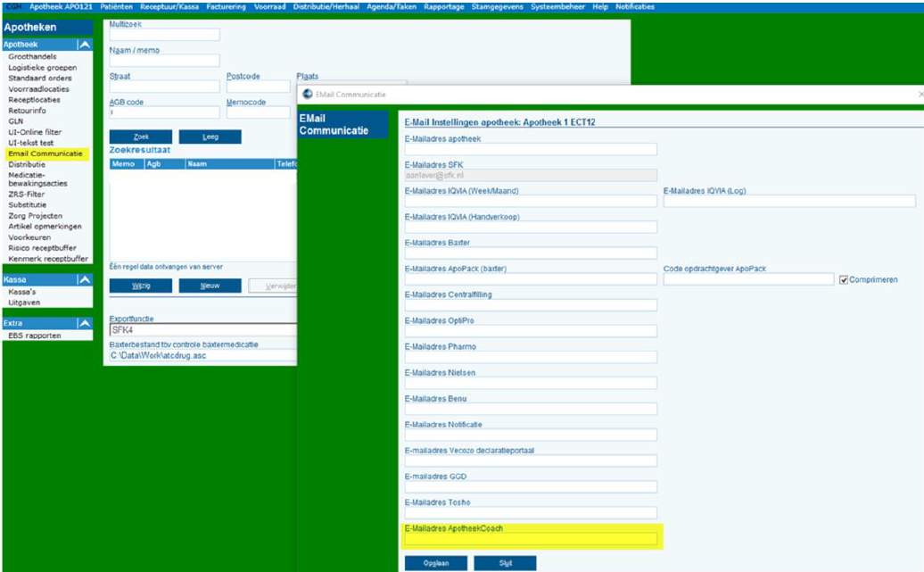Collapse the Apotheek sidebar section
Viewport: 924px width, 572px height.
pos(85,45)
